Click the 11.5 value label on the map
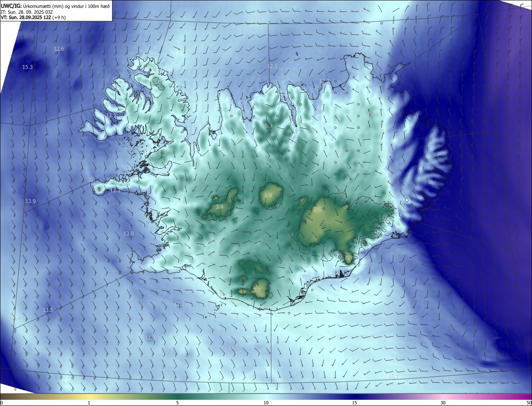The height and width of the screenshot is (406, 532). click(x=234, y=347)
